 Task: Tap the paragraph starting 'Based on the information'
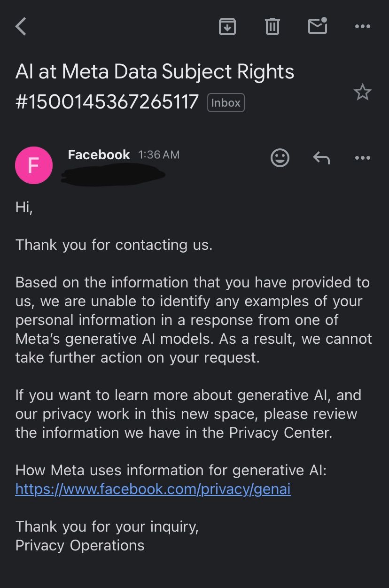pos(194,320)
